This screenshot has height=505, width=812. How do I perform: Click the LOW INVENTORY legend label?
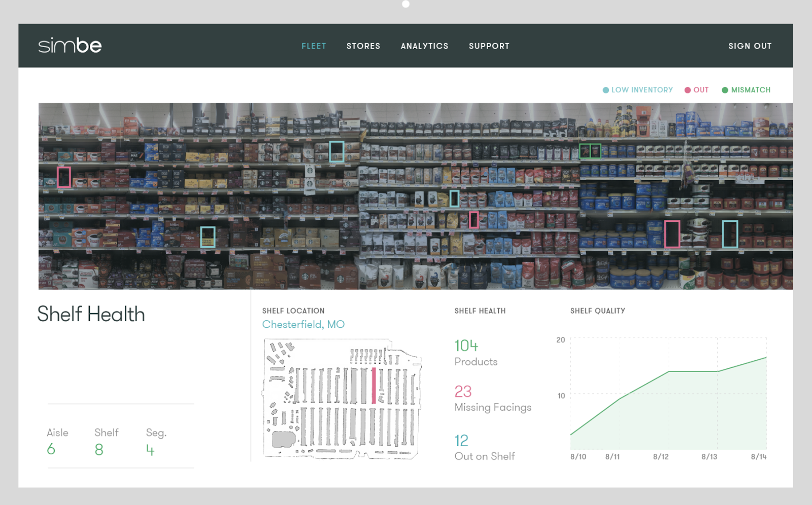tap(642, 90)
